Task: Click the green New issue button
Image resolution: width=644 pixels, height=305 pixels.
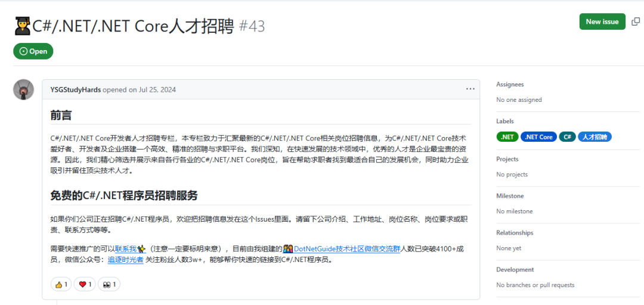Action: [602, 22]
